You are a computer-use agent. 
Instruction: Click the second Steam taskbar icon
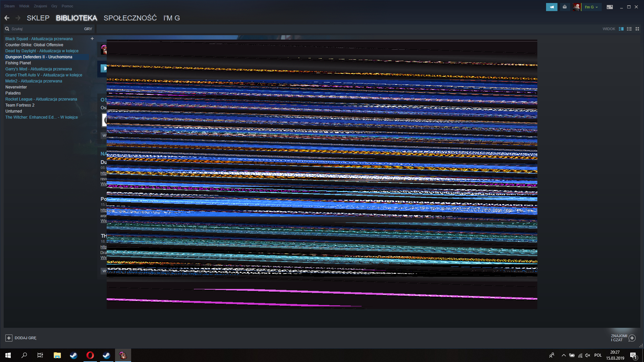pos(106,355)
